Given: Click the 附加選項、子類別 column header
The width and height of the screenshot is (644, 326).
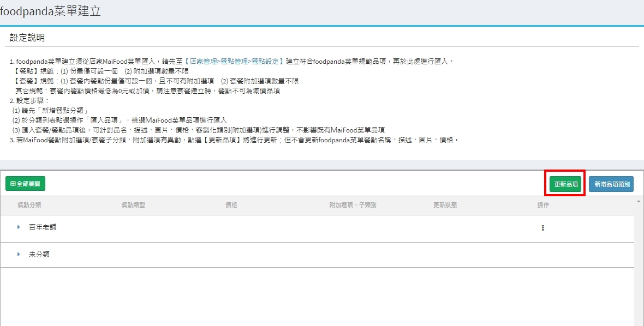Looking at the screenshot, I should click(x=353, y=205).
